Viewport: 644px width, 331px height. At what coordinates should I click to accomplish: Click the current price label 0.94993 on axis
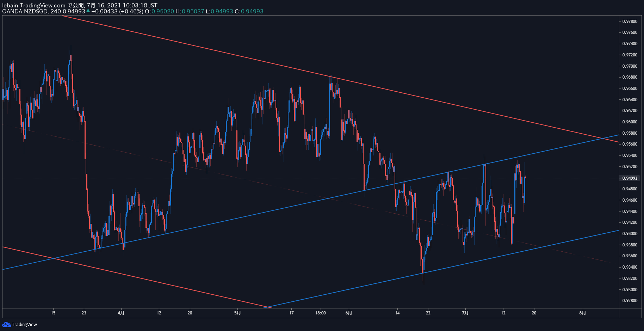click(630, 178)
